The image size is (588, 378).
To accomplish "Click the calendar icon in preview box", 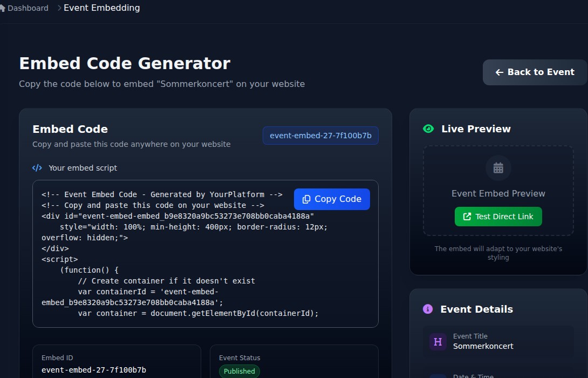I will point(498,168).
